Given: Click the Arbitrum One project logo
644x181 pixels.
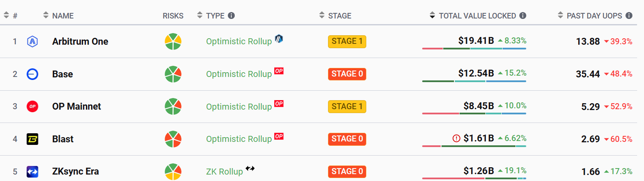Looking at the screenshot, I should [33, 42].
